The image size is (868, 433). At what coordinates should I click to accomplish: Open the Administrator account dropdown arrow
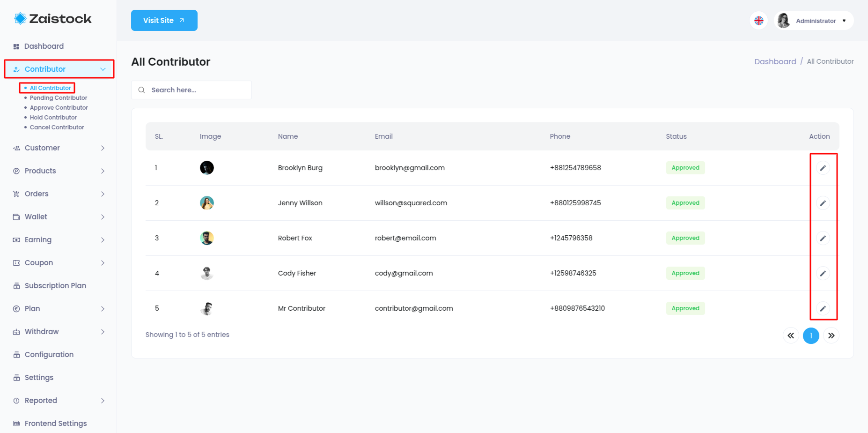[x=844, y=21]
